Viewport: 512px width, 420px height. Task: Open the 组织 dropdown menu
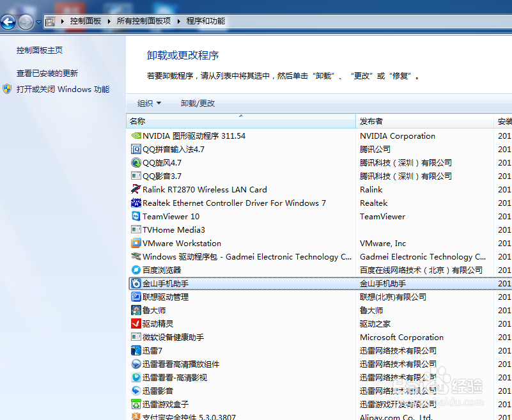click(x=149, y=104)
